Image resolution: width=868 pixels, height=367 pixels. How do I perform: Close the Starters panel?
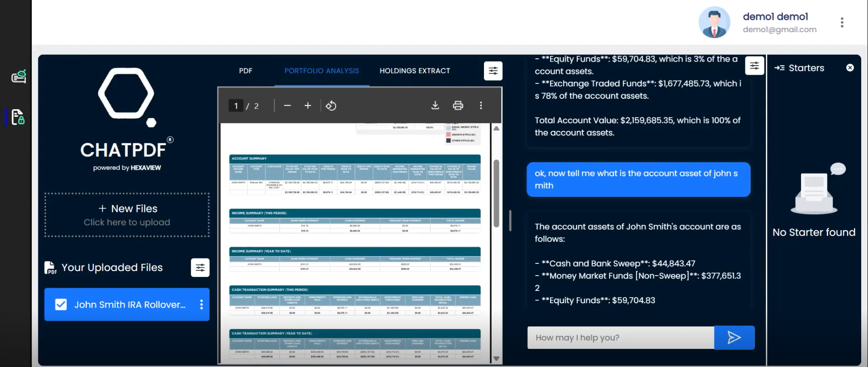pyautogui.click(x=850, y=68)
